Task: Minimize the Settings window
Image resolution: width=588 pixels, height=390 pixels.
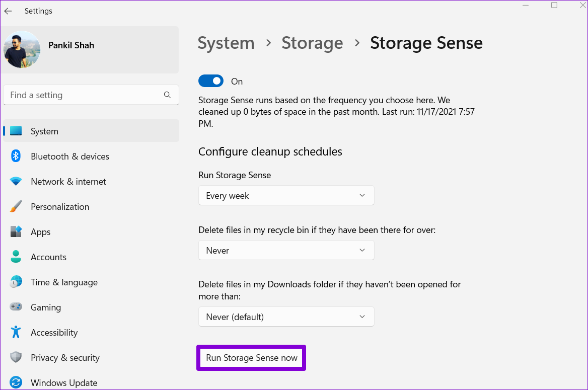Action: click(526, 5)
